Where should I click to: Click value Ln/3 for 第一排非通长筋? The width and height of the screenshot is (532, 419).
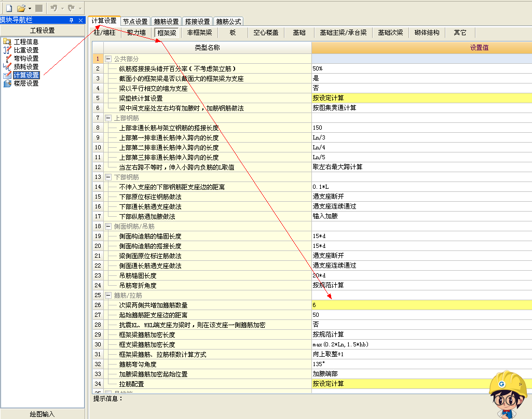tap(422, 137)
